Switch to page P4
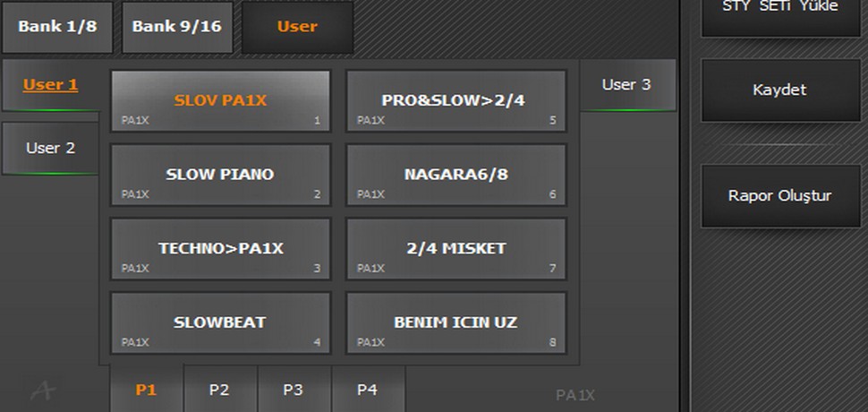This screenshot has height=412, width=868. 367,390
